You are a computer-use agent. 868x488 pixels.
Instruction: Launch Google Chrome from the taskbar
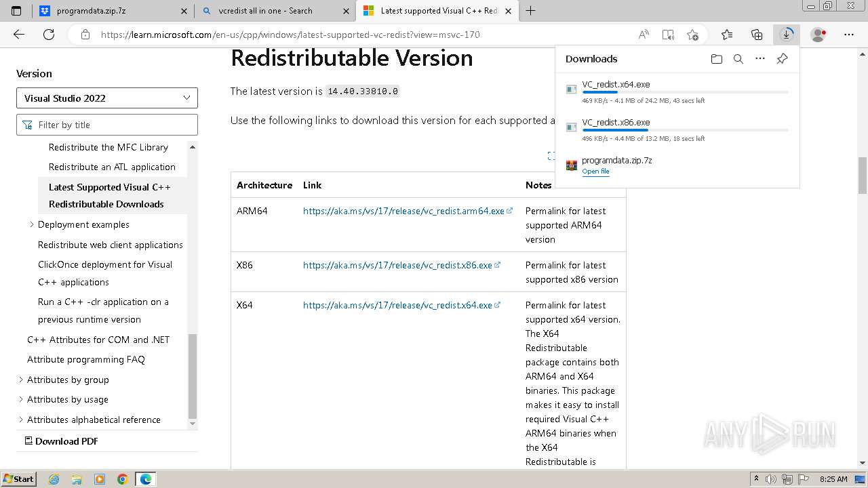[x=123, y=479]
